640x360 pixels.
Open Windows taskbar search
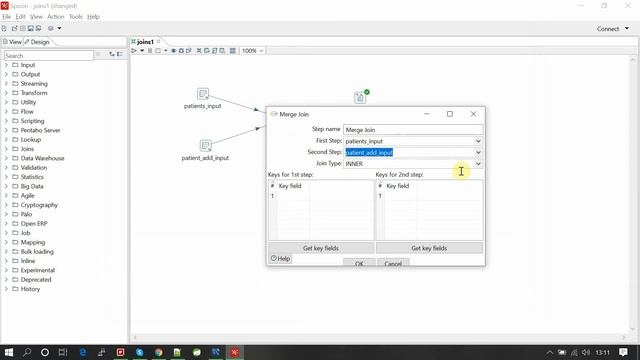click(27, 352)
